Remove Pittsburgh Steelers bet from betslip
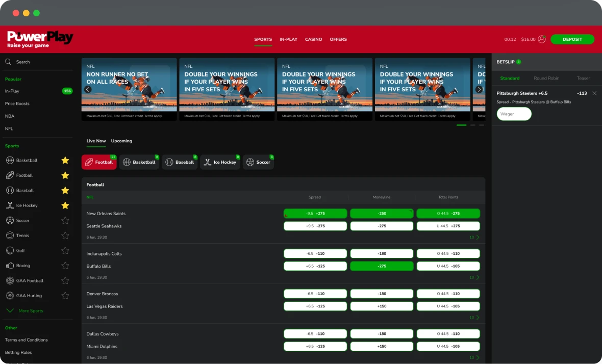Screen dimensions: 602x364 click(x=594, y=93)
